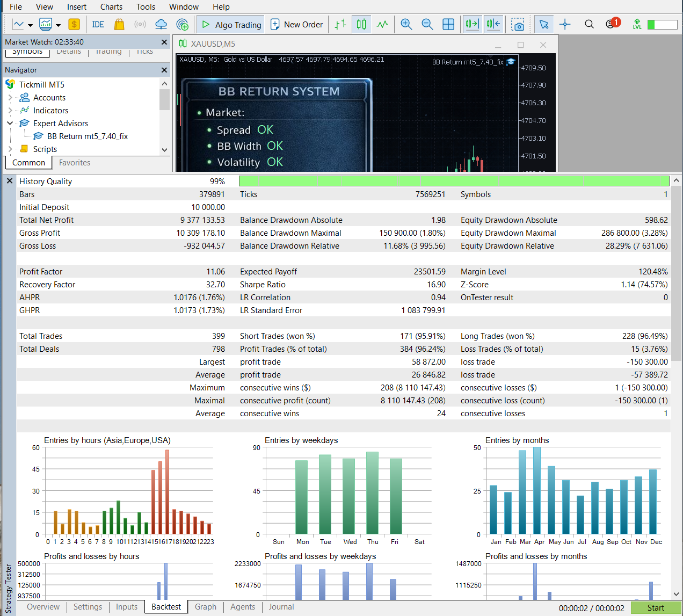Toggle chart shift from right border
The image size is (683, 616).
pyautogui.click(x=493, y=24)
